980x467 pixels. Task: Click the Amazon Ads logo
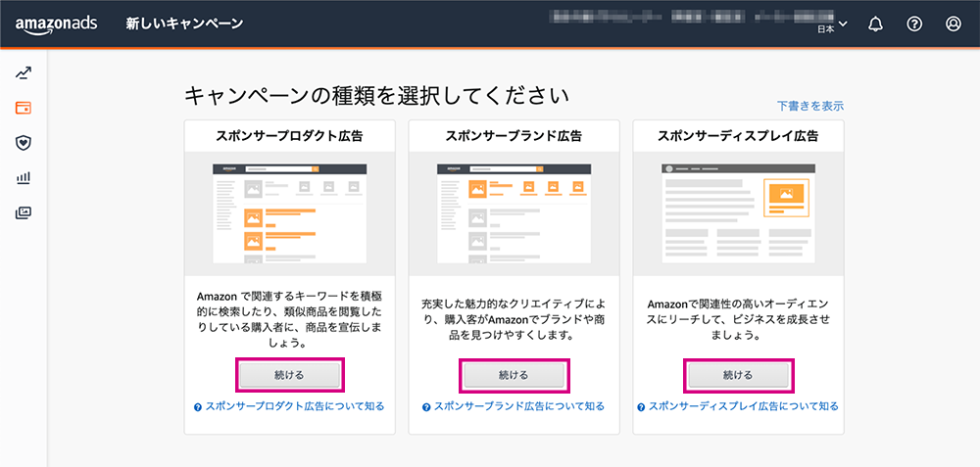click(56, 24)
